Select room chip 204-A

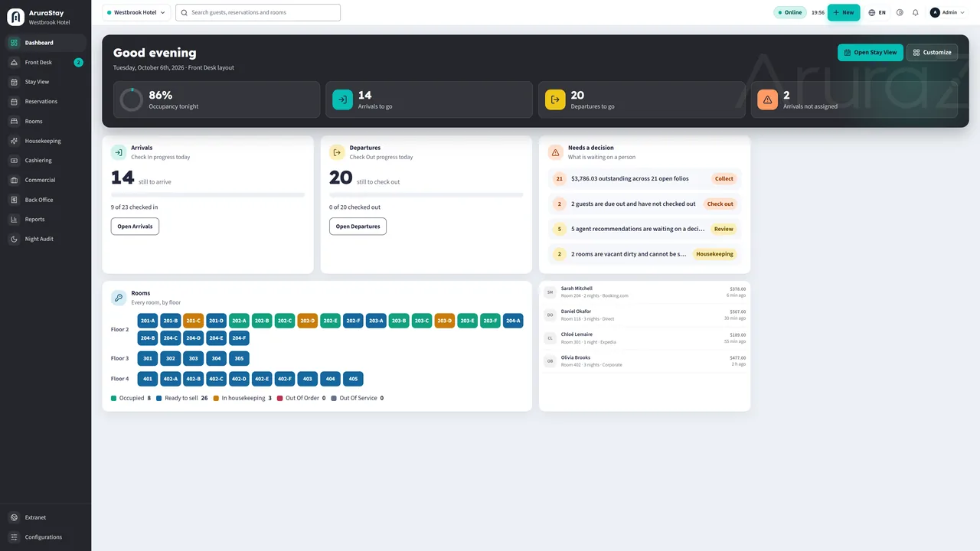[513, 321]
